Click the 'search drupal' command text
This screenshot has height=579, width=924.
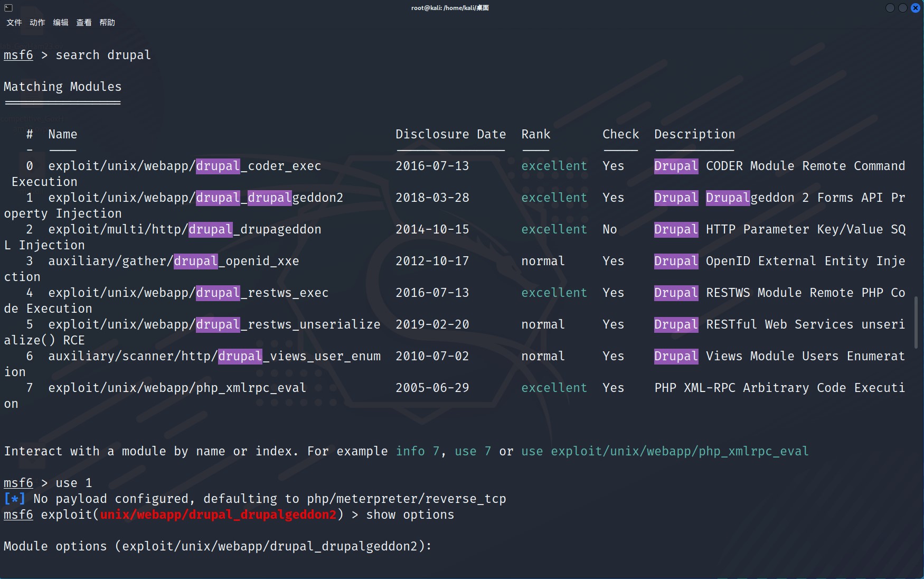[x=103, y=55]
